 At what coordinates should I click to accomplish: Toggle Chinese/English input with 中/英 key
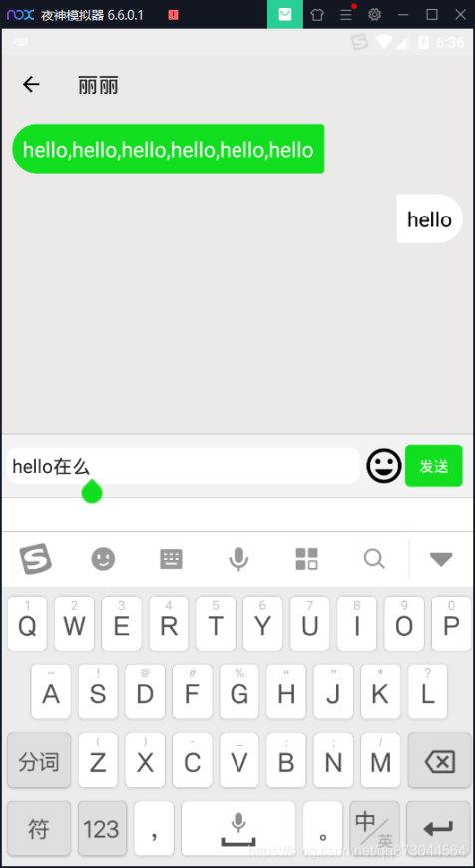375,828
